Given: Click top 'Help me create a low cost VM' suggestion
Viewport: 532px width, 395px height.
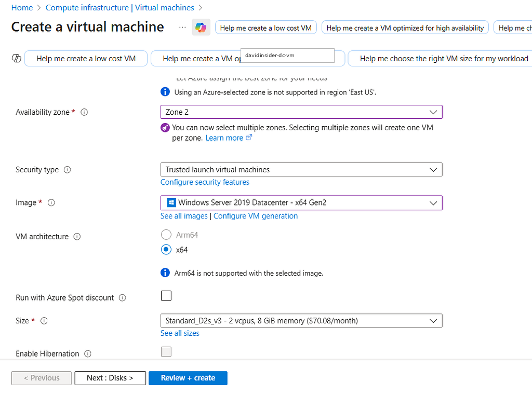Looking at the screenshot, I should 265,28.
